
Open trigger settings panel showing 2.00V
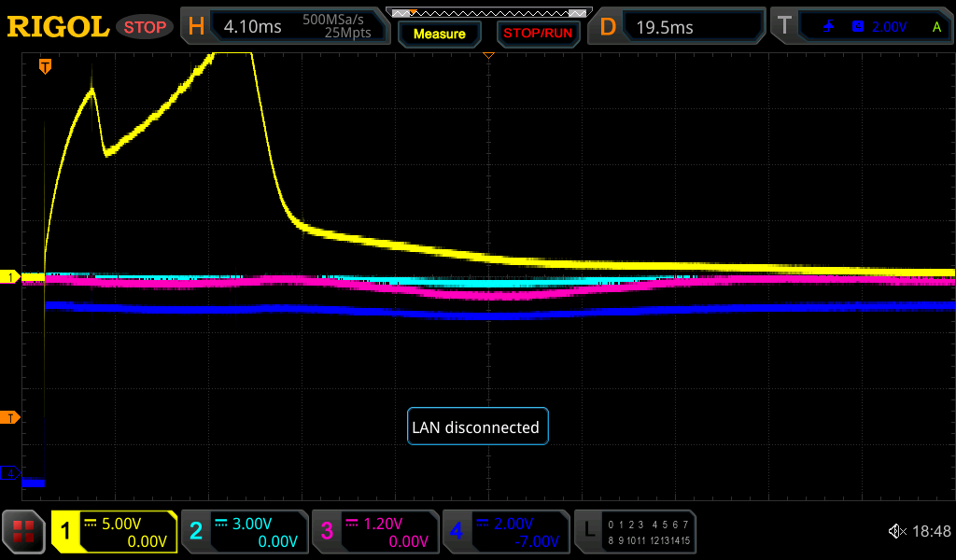861,27
